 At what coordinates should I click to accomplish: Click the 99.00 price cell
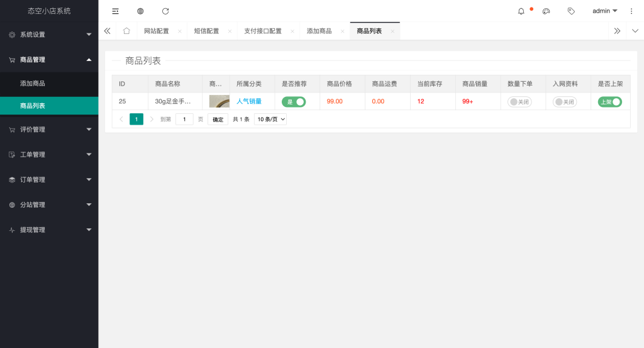coord(343,101)
